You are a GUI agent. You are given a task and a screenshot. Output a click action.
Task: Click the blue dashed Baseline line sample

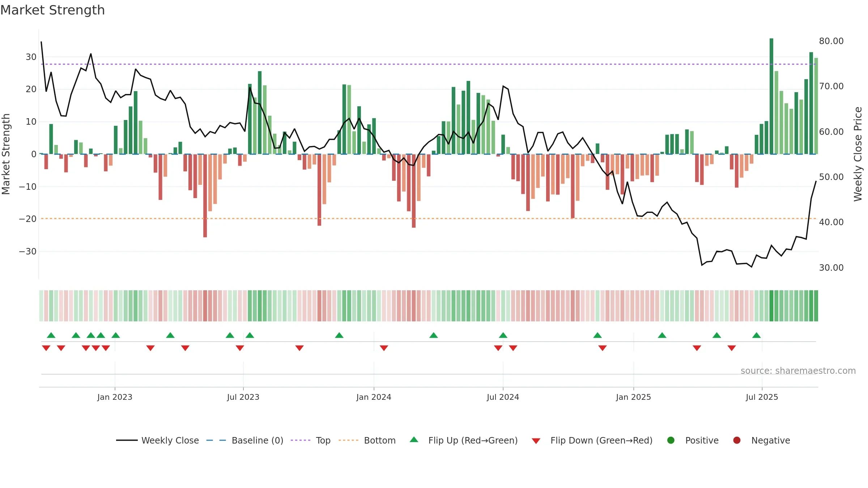[x=216, y=440]
